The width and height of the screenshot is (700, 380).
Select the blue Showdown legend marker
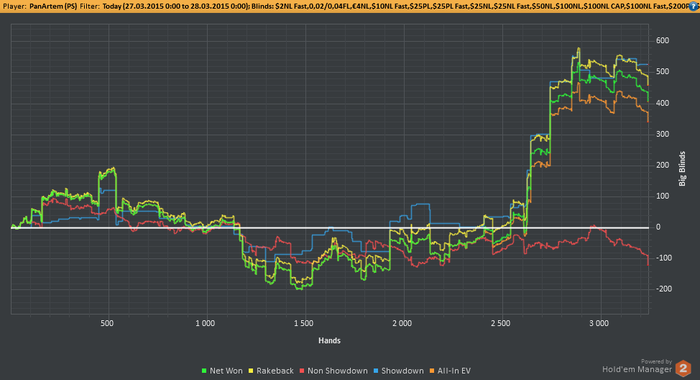tap(375, 371)
